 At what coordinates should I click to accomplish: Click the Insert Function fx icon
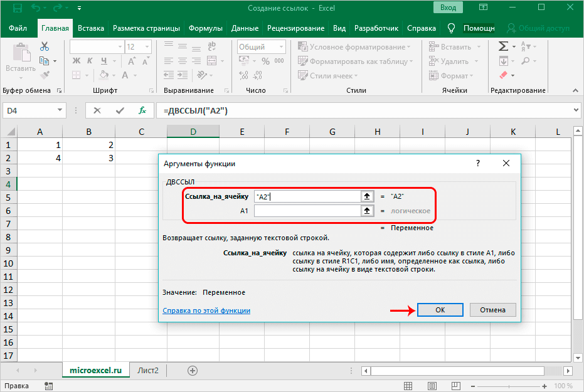[142, 110]
